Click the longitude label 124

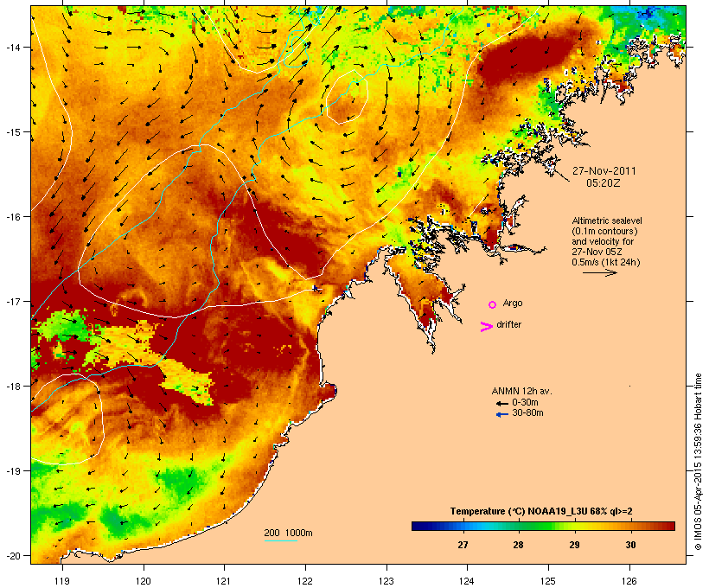[467, 581]
